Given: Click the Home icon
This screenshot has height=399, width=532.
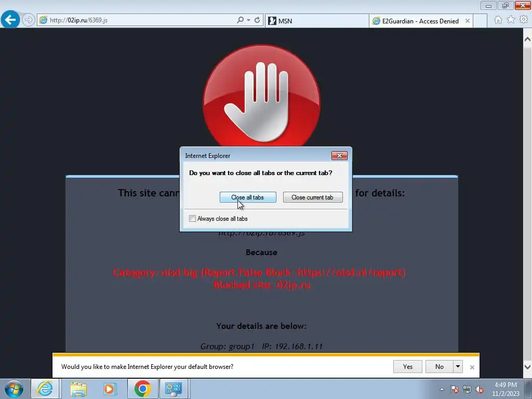Looking at the screenshot, I should (x=498, y=20).
